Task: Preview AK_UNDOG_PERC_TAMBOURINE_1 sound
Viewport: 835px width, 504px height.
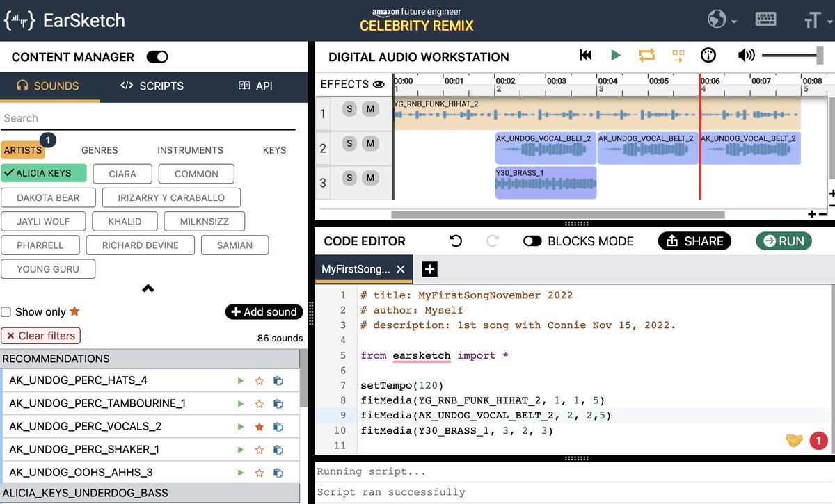Action: click(x=241, y=404)
